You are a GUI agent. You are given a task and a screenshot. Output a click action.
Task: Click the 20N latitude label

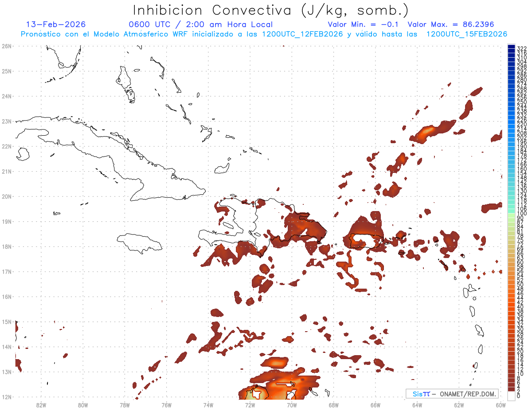(7, 196)
